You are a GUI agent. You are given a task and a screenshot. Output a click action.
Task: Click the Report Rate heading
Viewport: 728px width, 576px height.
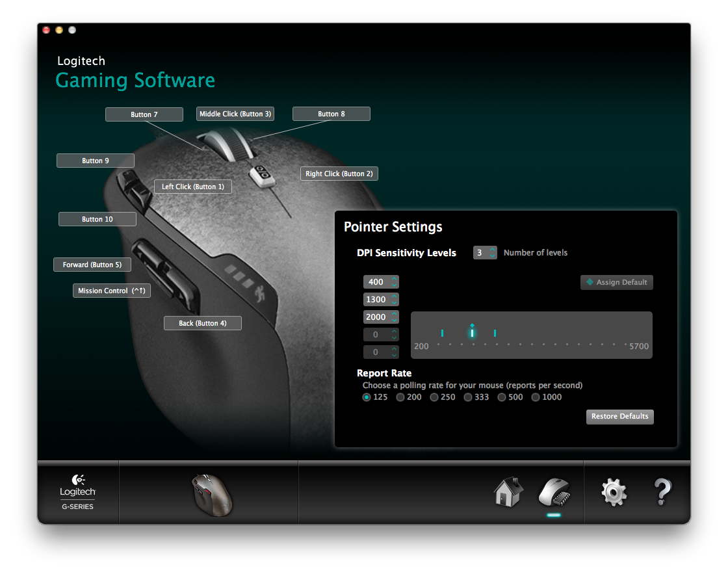(384, 373)
